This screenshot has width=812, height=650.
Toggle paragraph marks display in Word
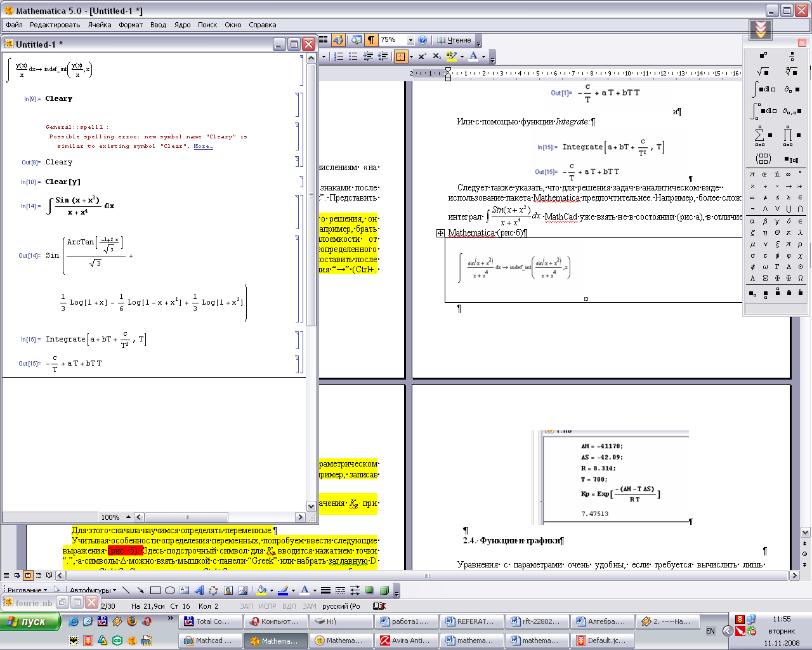[371, 40]
